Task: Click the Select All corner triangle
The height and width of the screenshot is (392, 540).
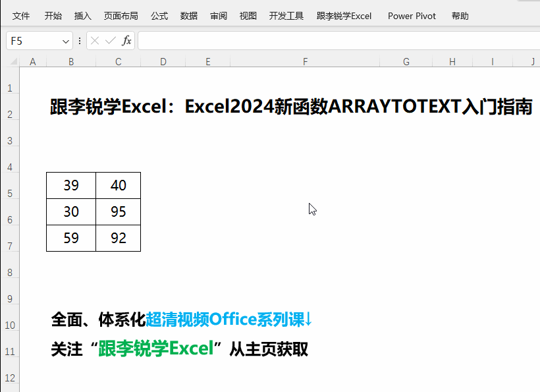Action: pyautogui.click(x=13, y=62)
